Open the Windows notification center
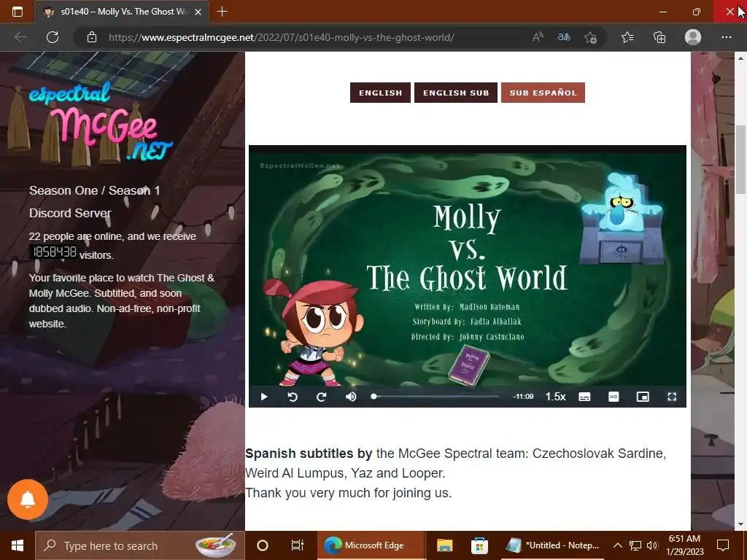This screenshot has width=747, height=560. coord(723,545)
